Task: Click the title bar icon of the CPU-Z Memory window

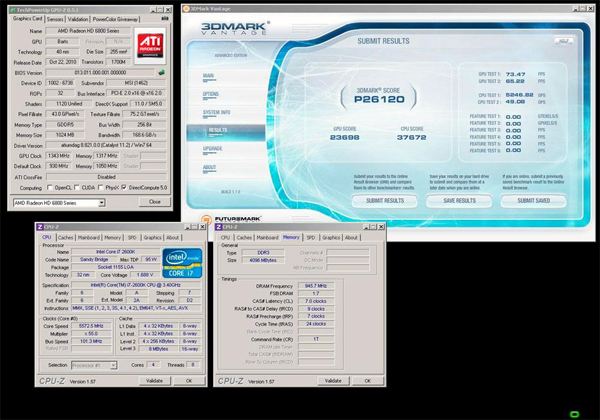Action: pos(219,227)
